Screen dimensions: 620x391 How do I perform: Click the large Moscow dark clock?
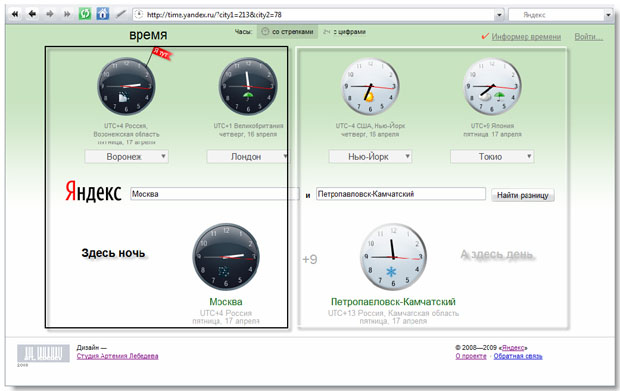pos(226,257)
